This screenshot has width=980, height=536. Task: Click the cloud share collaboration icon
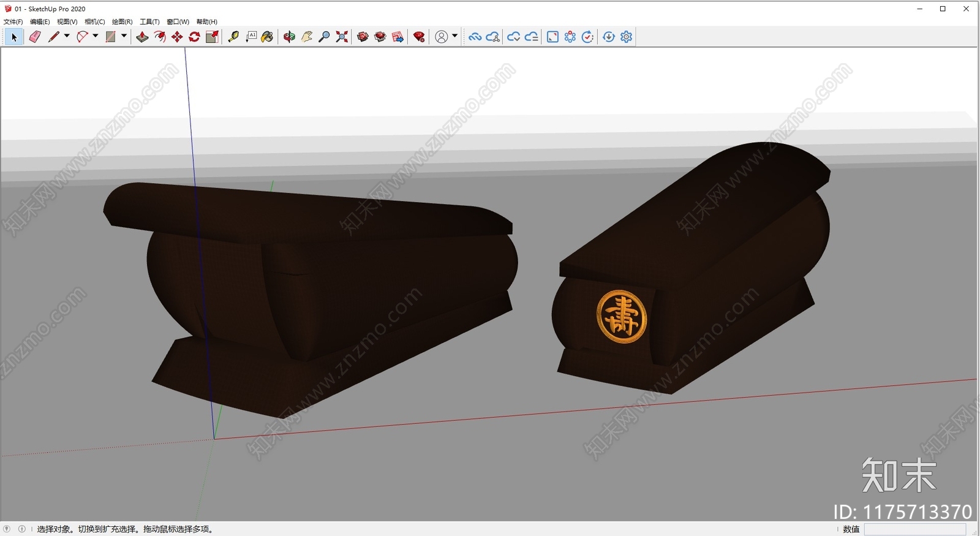coord(493,37)
